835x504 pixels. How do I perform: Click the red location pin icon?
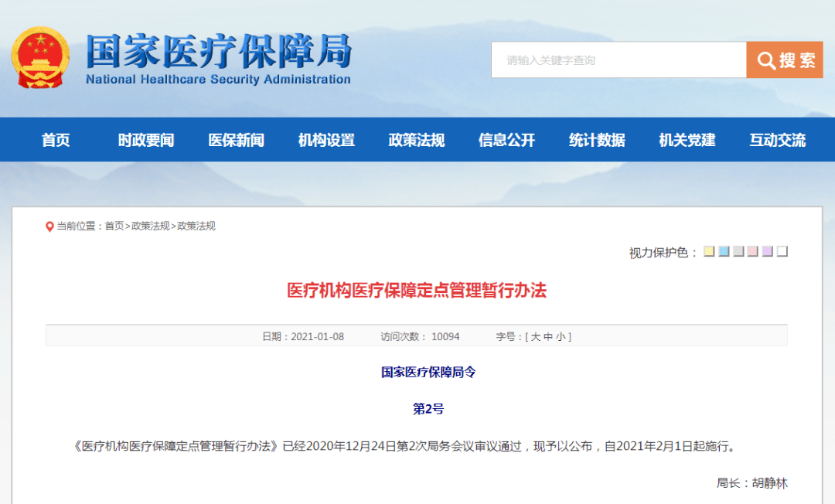pos(49,226)
